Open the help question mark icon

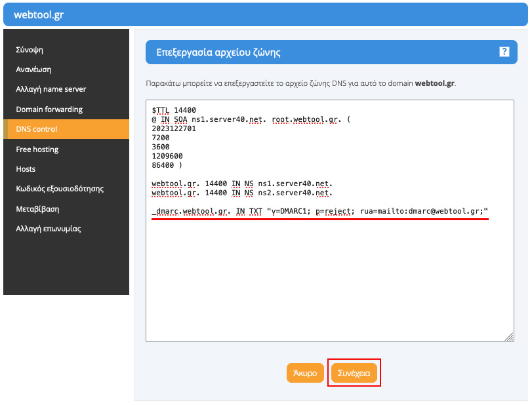pyautogui.click(x=504, y=52)
